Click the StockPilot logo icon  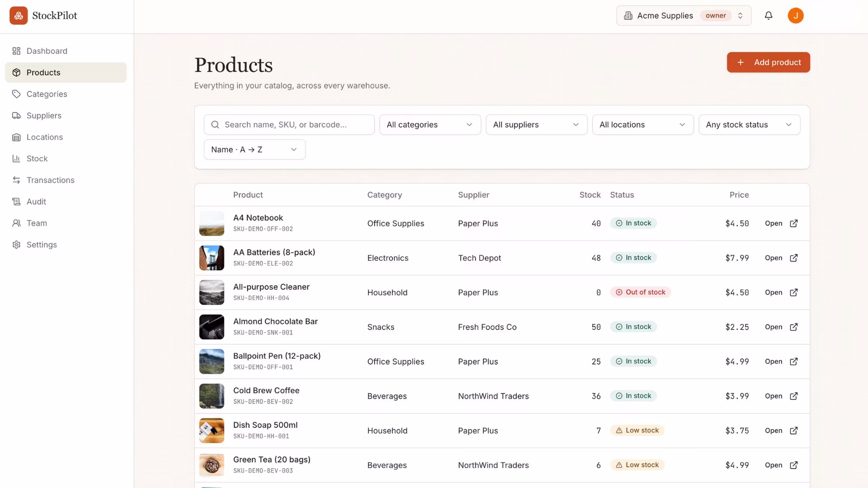(19, 15)
